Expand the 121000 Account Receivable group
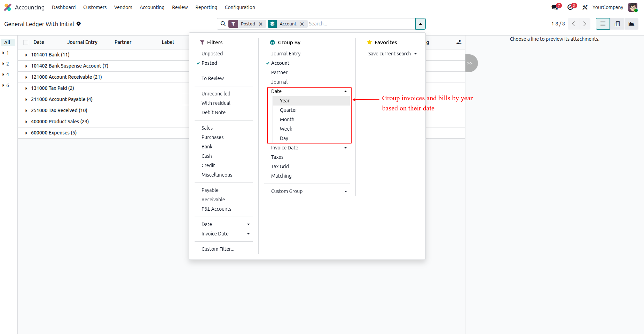644x334 pixels. click(x=66, y=77)
